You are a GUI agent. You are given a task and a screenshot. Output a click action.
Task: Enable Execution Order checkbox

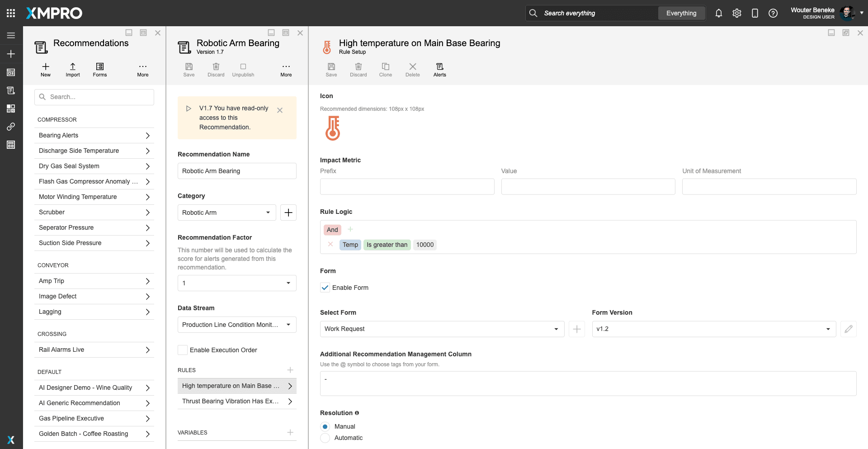tap(183, 350)
